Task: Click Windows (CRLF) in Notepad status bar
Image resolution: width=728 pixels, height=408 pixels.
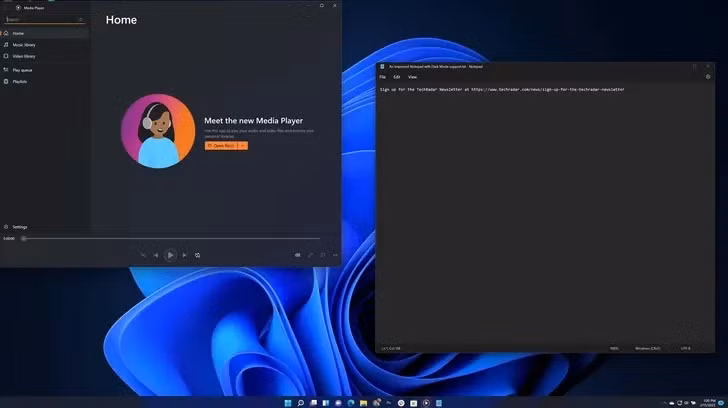Action: tap(648, 349)
